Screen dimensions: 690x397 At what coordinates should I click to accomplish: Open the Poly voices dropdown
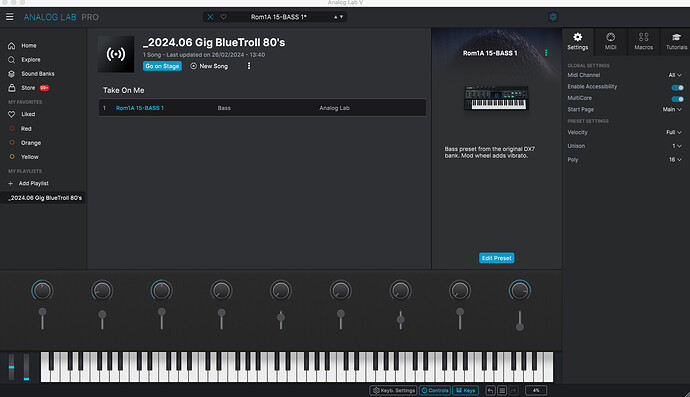(675, 160)
